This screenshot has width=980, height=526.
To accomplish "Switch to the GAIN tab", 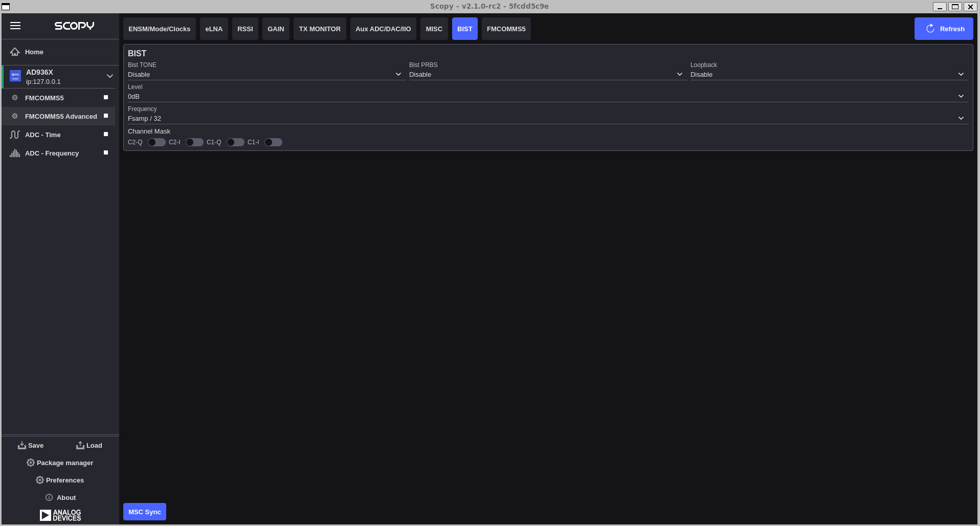I will click(276, 29).
